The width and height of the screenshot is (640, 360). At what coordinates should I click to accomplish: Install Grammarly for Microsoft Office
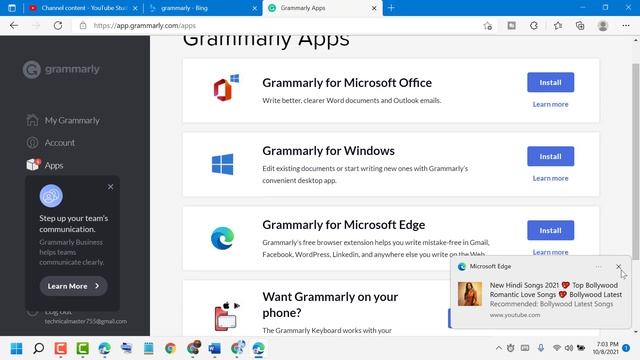coord(550,82)
